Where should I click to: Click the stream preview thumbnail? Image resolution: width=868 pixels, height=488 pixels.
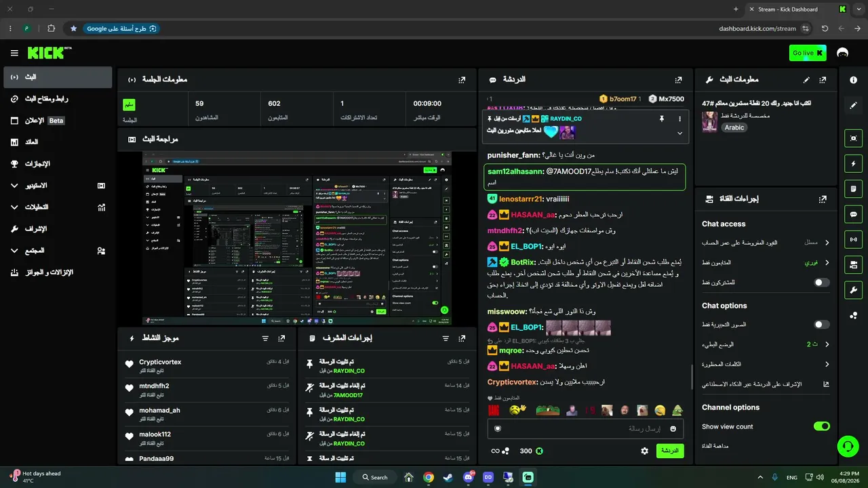tap(296, 238)
